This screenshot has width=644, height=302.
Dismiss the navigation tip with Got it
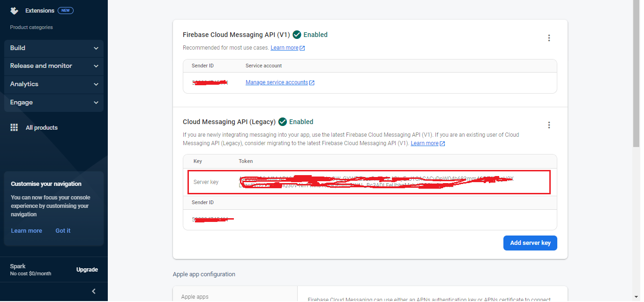tap(63, 230)
